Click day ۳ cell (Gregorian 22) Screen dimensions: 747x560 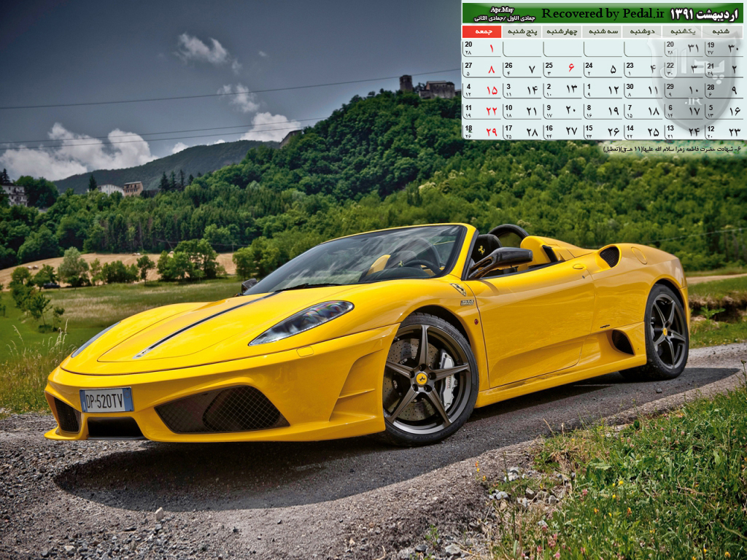coord(684,69)
